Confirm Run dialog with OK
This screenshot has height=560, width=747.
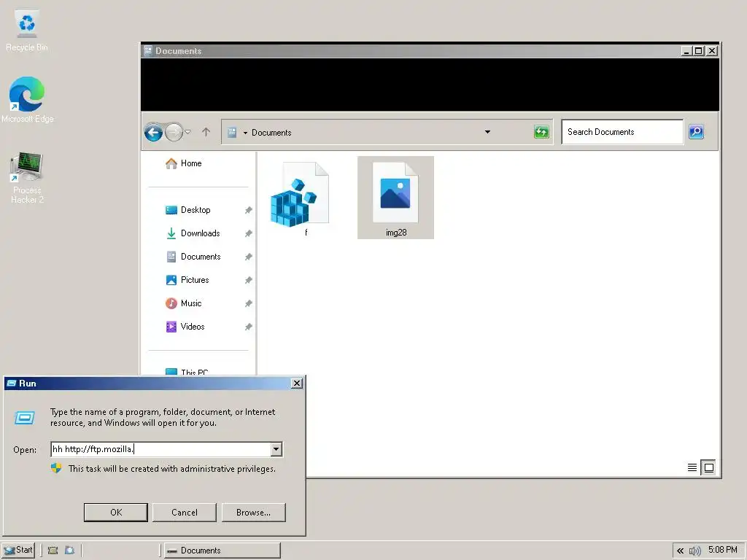coord(116,513)
